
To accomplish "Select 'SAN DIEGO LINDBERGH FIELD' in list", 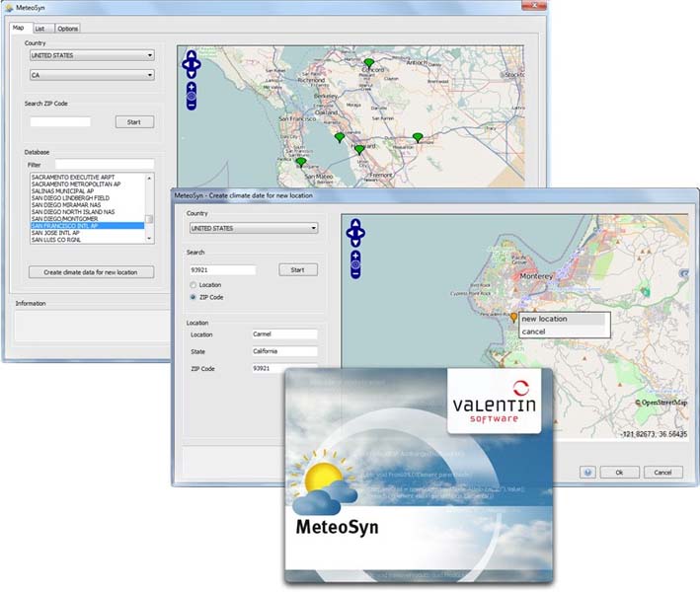I will pos(87,198).
